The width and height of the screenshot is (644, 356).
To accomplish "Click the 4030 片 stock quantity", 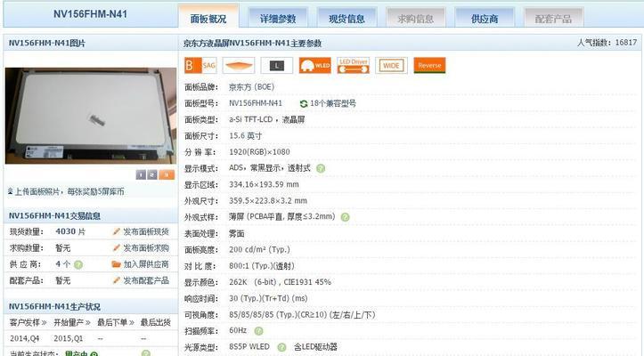I will pos(70,231).
